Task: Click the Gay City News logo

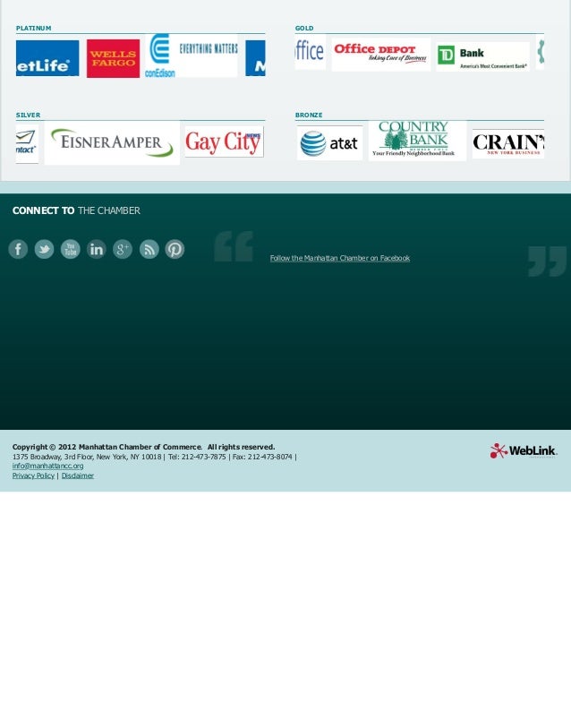Action: (225, 141)
